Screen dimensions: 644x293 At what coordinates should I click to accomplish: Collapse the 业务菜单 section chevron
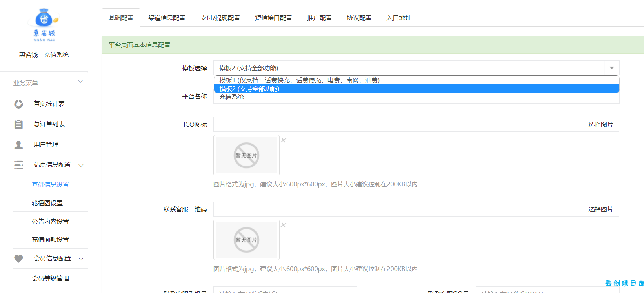pos(80,82)
